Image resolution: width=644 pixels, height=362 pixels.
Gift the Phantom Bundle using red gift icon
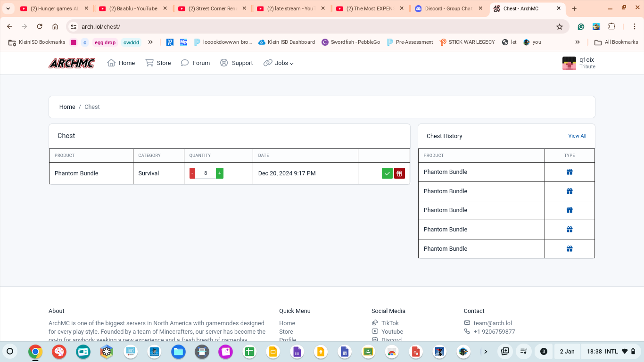pos(399,173)
